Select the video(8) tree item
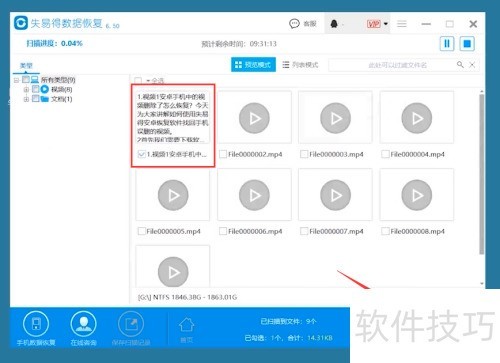This screenshot has height=363, width=500. [61, 89]
